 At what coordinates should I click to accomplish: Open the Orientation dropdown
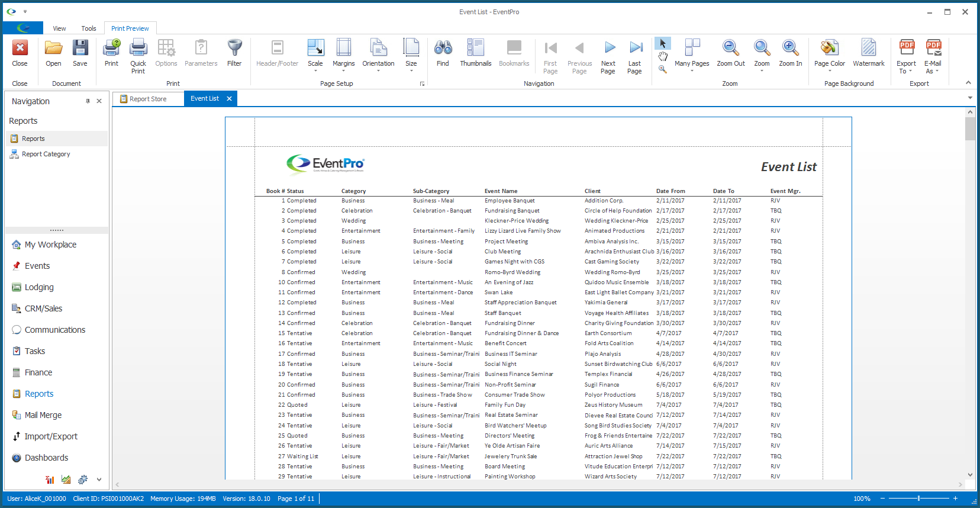(x=378, y=56)
